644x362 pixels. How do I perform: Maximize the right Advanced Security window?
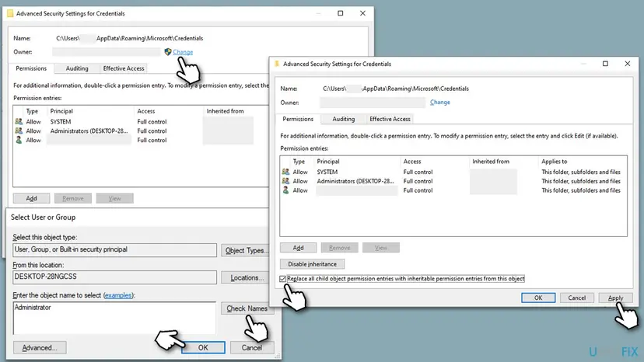(605, 64)
